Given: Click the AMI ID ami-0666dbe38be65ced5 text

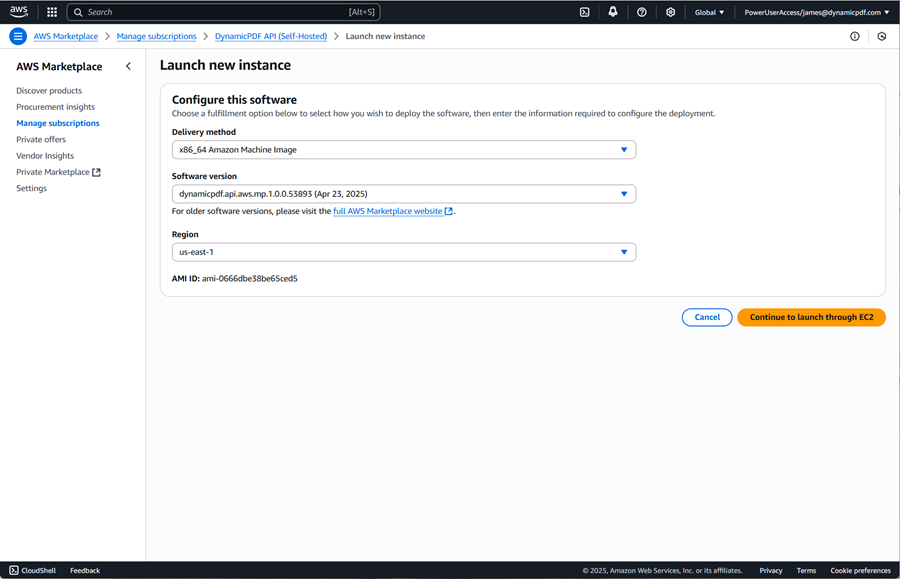Looking at the screenshot, I should point(235,278).
